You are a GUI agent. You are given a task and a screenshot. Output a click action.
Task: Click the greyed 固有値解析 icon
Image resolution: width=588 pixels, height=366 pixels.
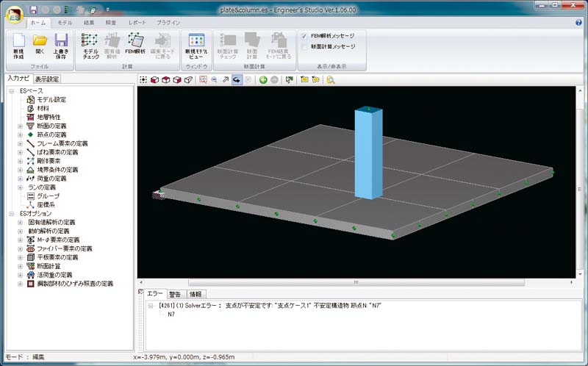tap(112, 46)
